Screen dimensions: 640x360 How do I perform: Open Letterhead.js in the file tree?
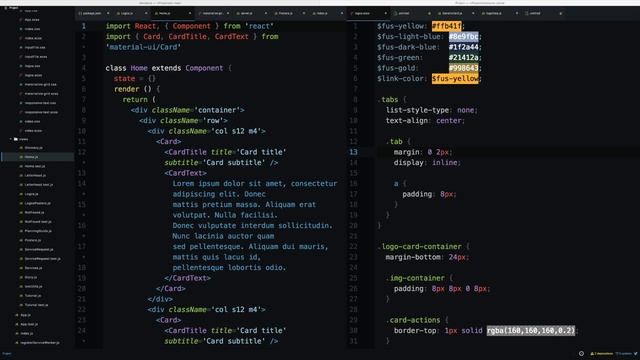35,176
